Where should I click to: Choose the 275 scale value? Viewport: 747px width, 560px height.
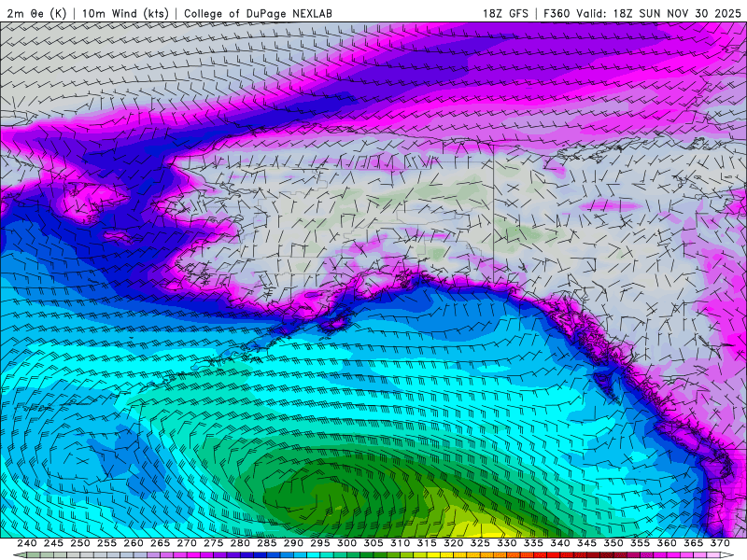[214, 543]
